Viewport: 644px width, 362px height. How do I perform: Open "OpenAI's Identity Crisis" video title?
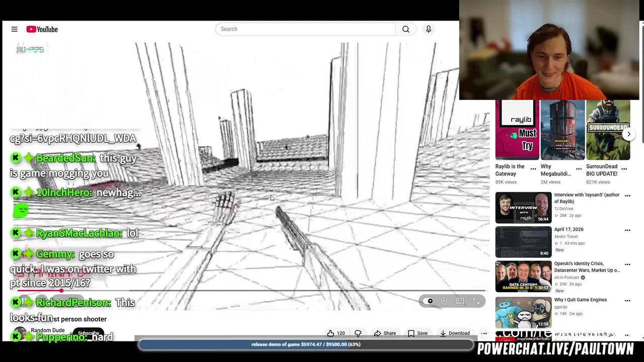(x=587, y=267)
